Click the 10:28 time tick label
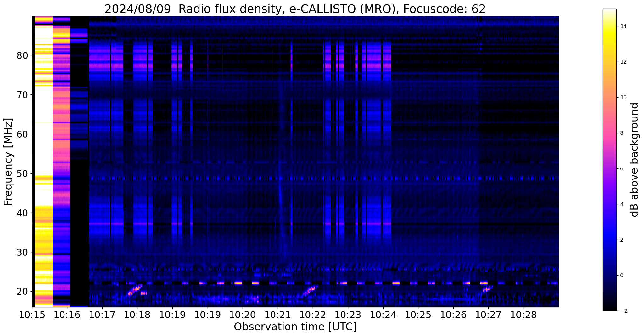Image resolution: width=644 pixels, height=336 pixels. pyautogui.click(x=524, y=315)
